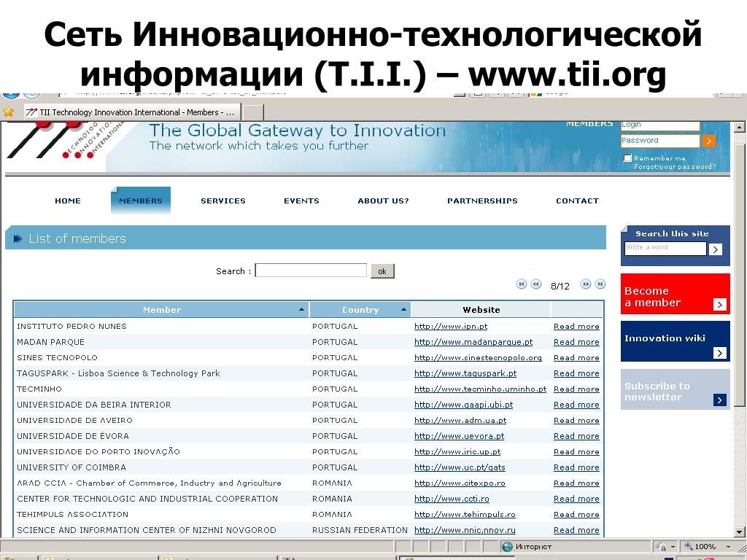Click the ok search button
Viewport: 747px width, 560px height.
(x=382, y=271)
